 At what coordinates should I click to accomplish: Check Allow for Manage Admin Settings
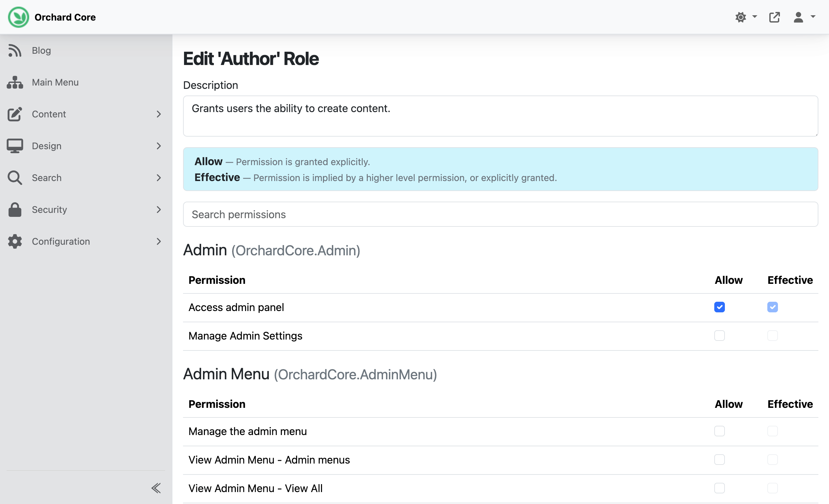(719, 336)
